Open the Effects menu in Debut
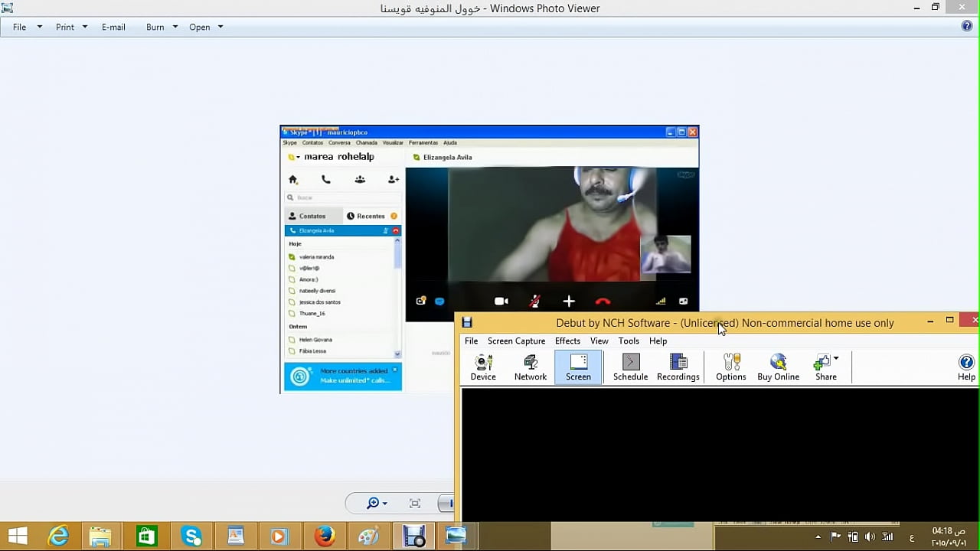This screenshot has height=551, width=980. click(x=567, y=341)
